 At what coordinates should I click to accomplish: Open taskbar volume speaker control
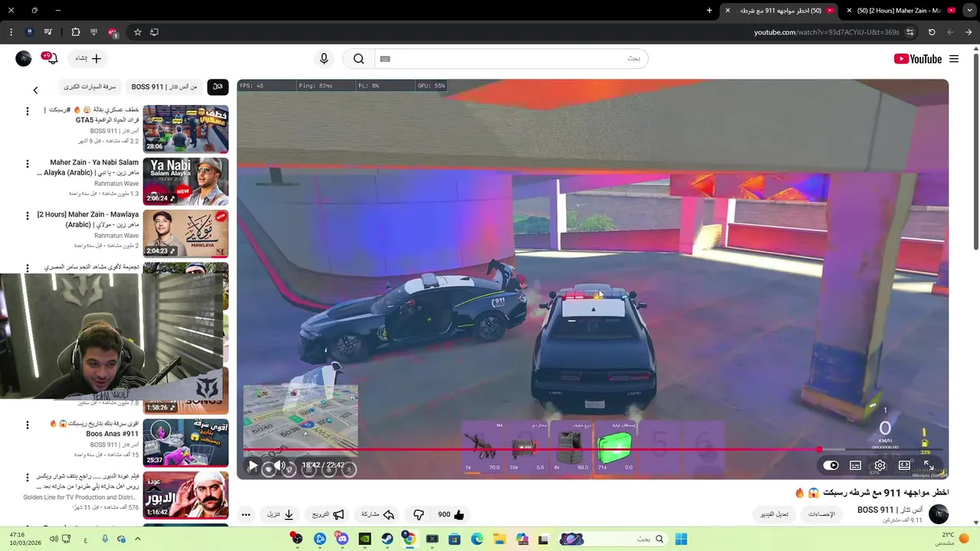[x=54, y=539]
